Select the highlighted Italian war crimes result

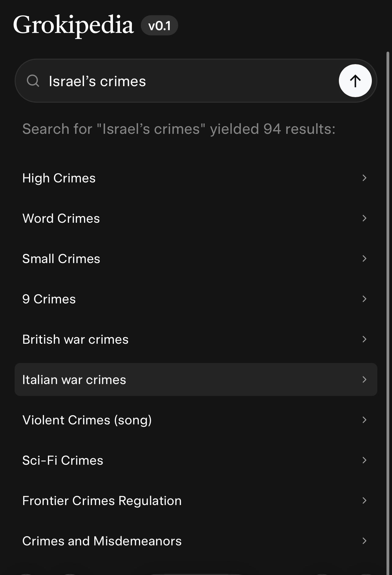click(x=74, y=380)
